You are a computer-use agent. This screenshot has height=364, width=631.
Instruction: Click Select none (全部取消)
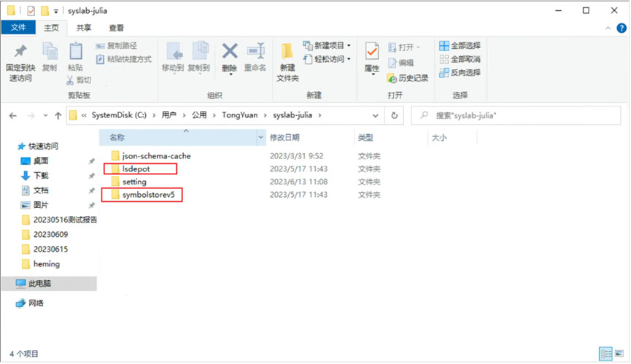coord(460,59)
